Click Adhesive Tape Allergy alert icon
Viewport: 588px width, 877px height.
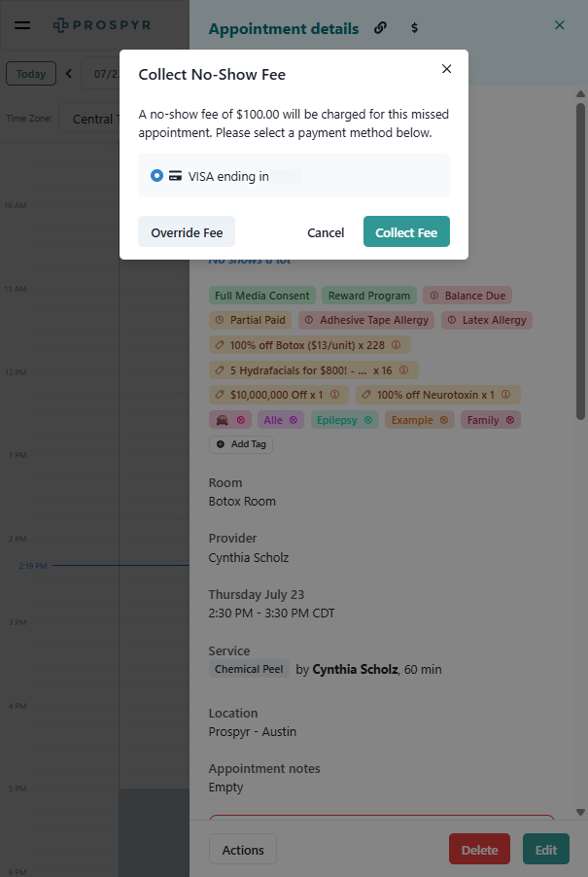click(309, 320)
